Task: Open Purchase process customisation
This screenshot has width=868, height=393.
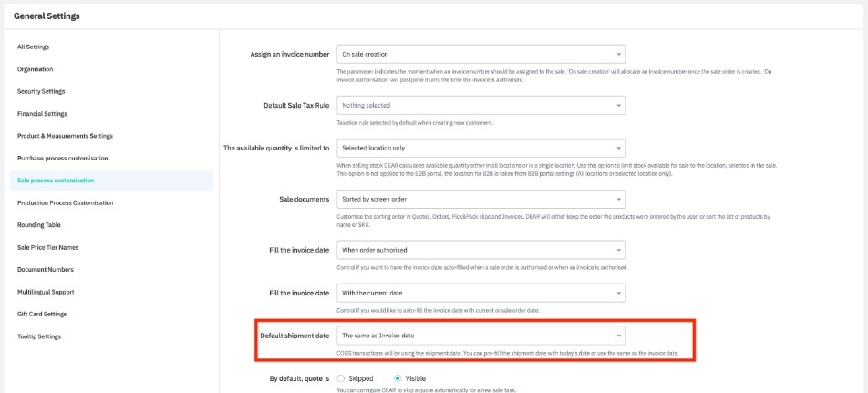Action: tap(62, 159)
